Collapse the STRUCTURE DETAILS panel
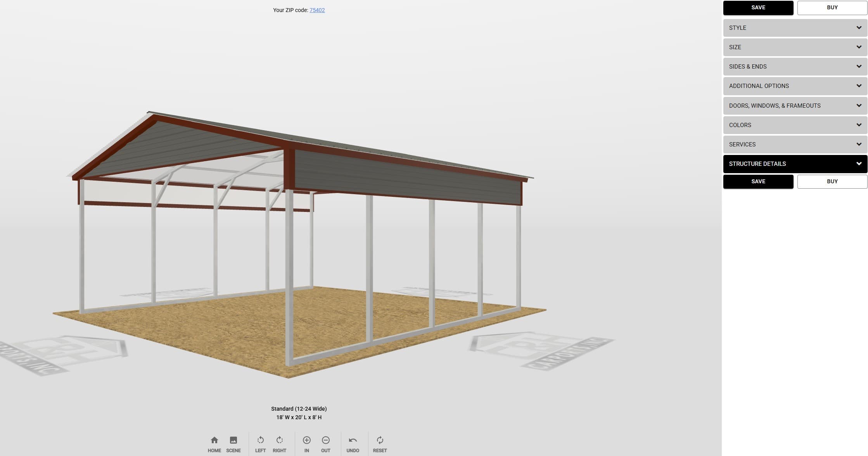Screen dimensions: 868x456 pyautogui.click(x=795, y=163)
